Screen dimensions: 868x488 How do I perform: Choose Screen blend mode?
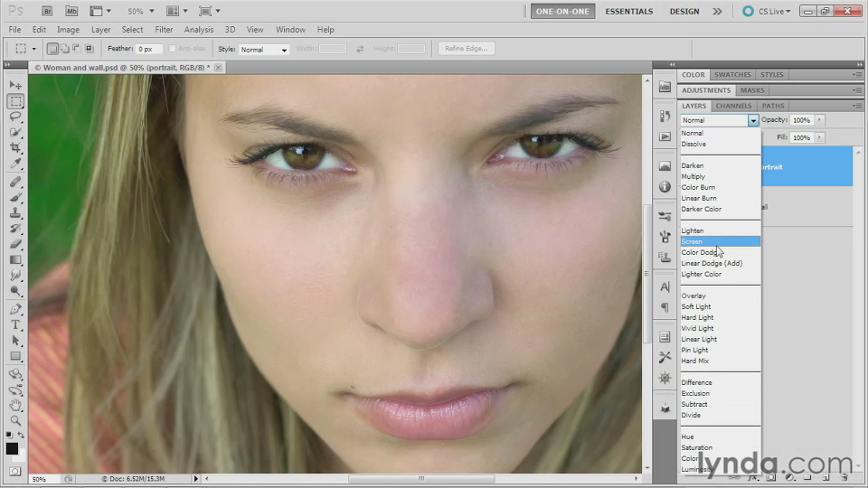721,241
